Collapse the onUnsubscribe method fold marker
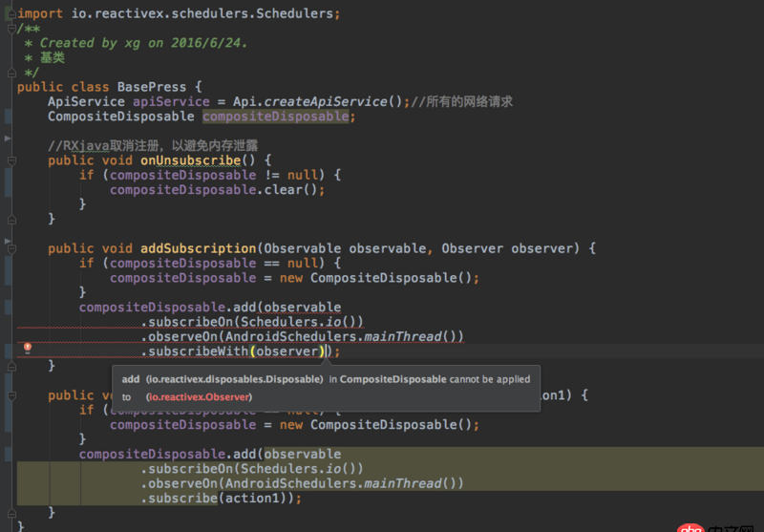Image resolution: width=764 pixels, height=532 pixels. pyautogui.click(x=11, y=160)
